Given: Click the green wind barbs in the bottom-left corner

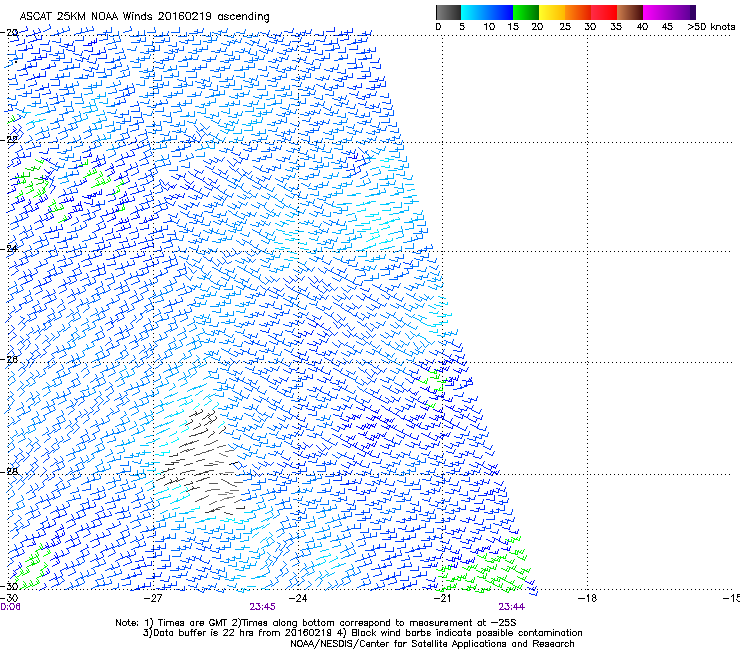Looking at the screenshot, I should pyautogui.click(x=31, y=568).
